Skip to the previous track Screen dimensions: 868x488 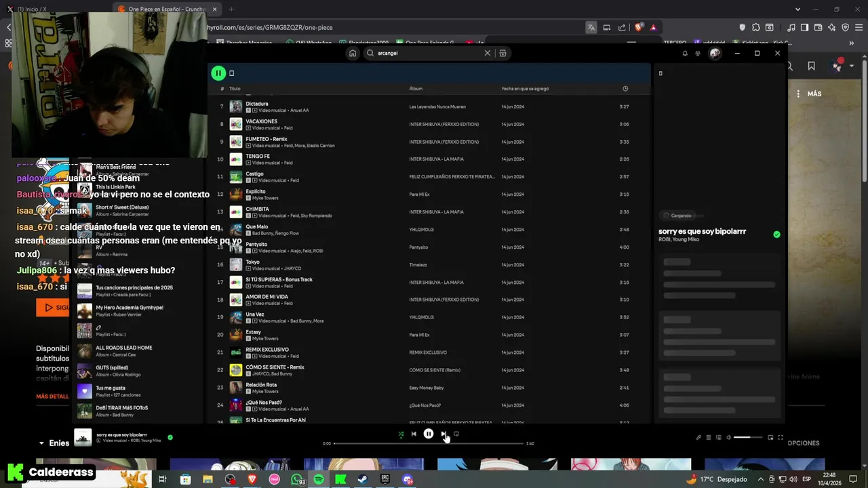click(414, 434)
